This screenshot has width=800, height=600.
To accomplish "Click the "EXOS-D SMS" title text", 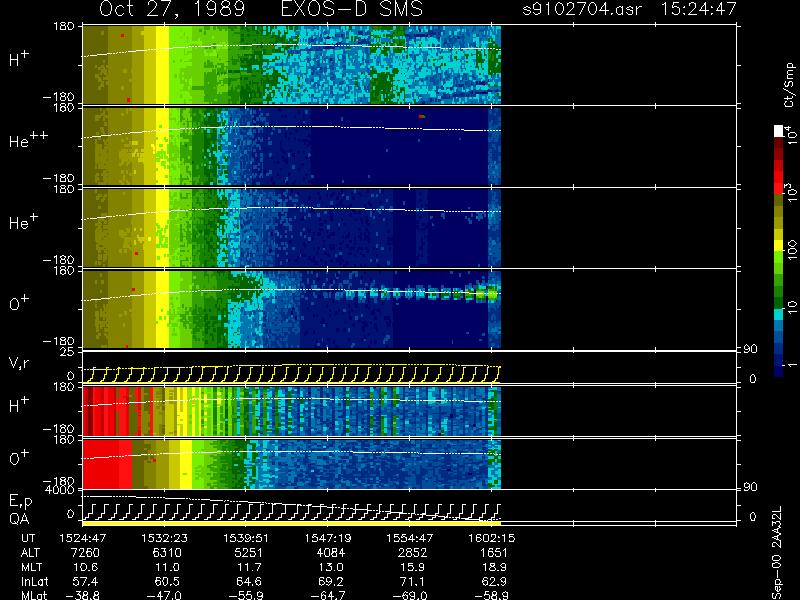I will (x=352, y=9).
